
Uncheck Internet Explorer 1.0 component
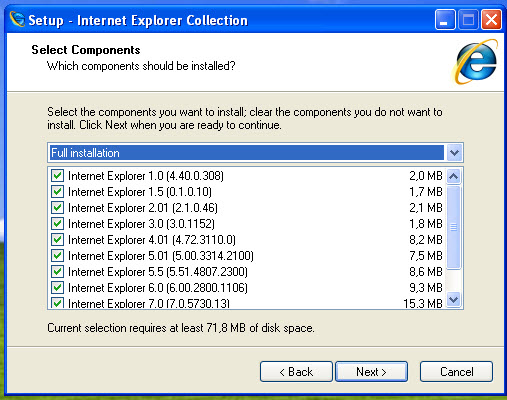57,176
